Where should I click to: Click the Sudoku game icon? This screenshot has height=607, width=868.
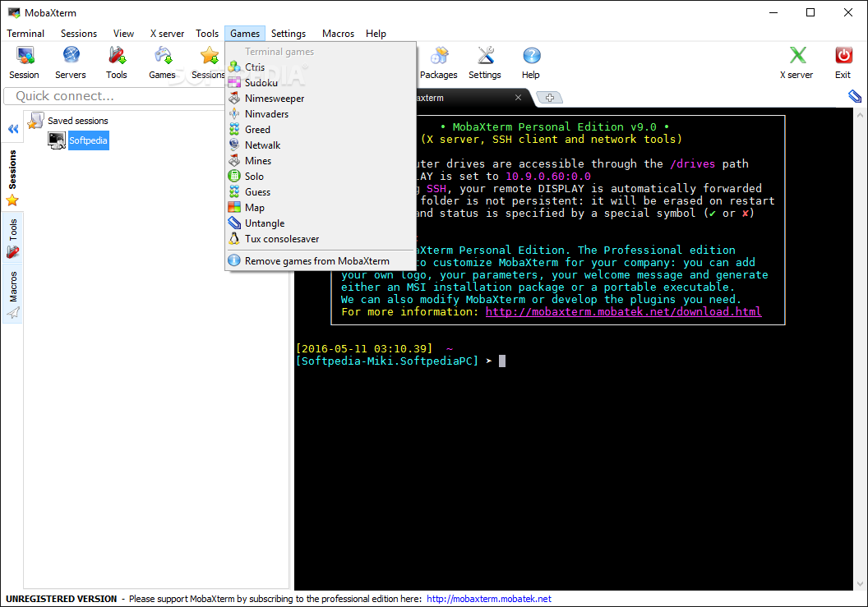(x=235, y=82)
